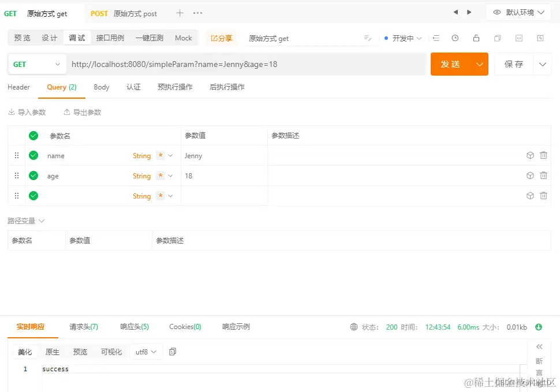This screenshot has width=560, height=392.
Task: Delete the name parameter row
Action: click(x=543, y=155)
